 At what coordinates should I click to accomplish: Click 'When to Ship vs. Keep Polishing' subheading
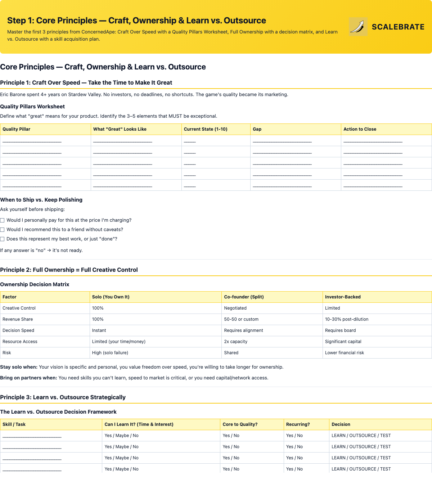click(41, 200)
